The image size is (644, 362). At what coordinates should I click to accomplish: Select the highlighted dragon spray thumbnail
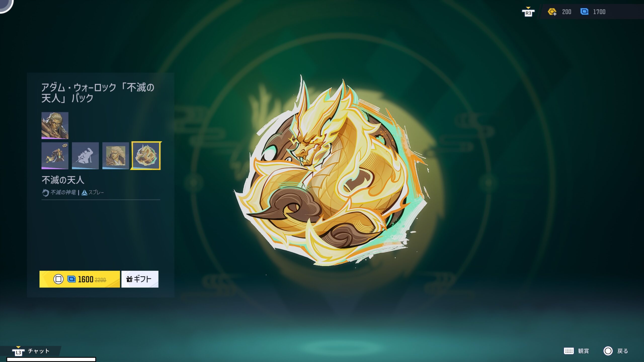click(x=146, y=156)
